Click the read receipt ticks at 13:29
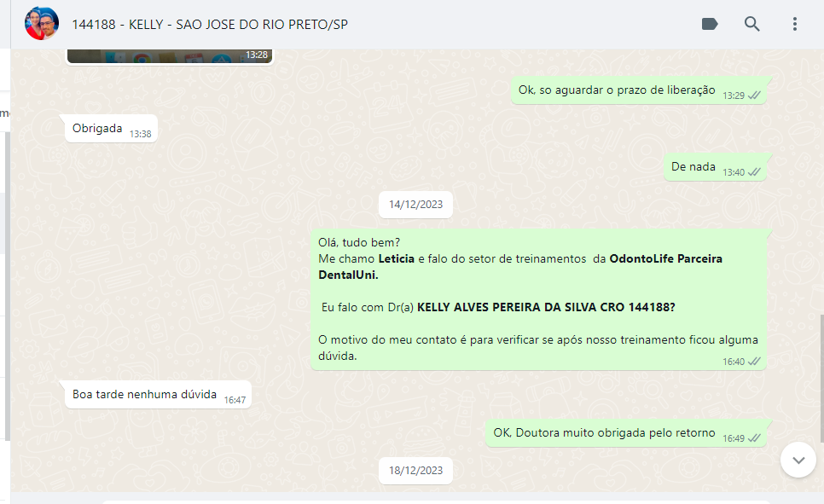 click(x=754, y=96)
